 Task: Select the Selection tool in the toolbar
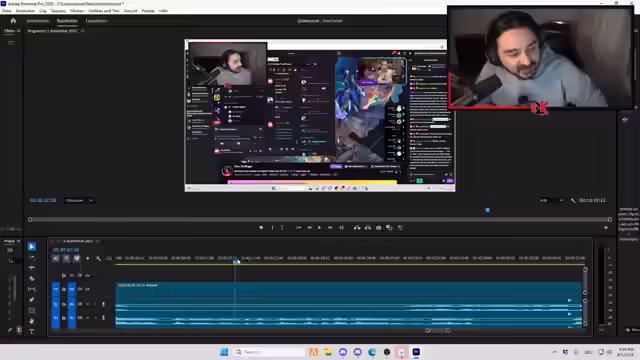pos(32,246)
